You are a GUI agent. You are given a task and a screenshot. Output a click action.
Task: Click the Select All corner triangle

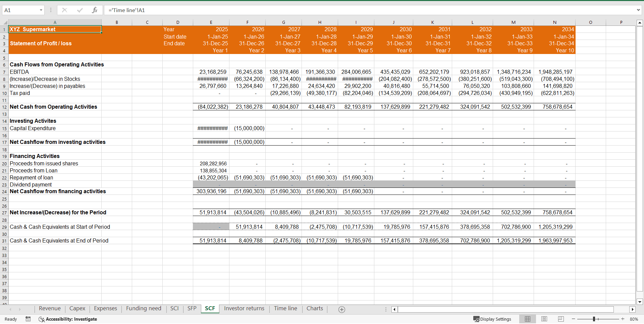click(5, 22)
